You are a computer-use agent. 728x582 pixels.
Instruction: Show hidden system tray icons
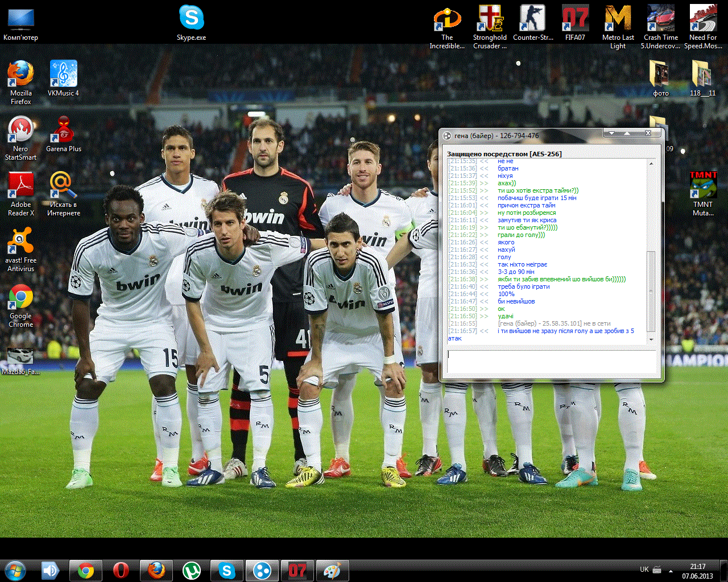point(671,570)
